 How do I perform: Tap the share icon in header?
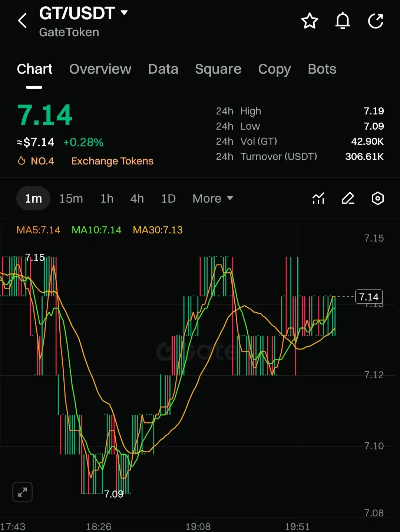[x=376, y=21]
